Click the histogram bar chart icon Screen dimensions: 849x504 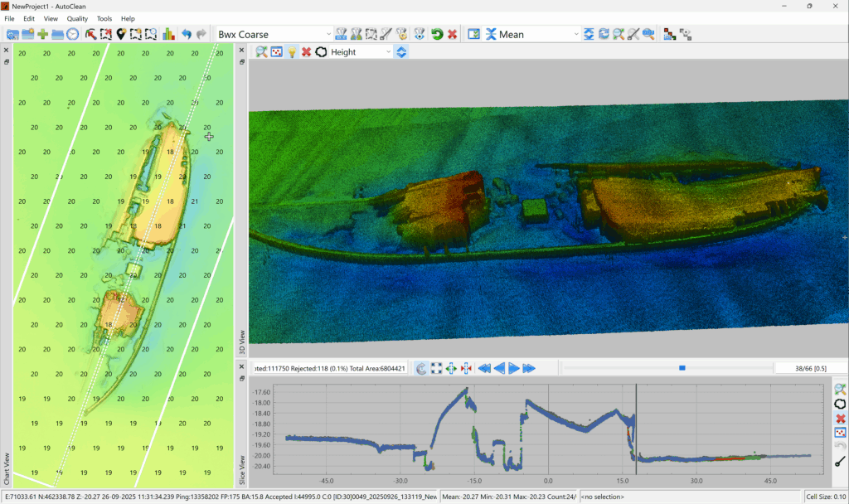coord(168,34)
